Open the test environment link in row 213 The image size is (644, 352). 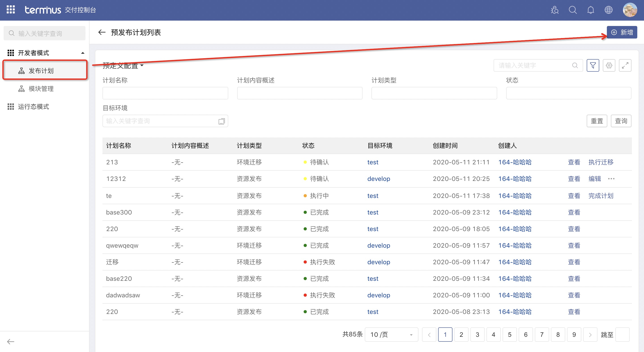(x=373, y=162)
